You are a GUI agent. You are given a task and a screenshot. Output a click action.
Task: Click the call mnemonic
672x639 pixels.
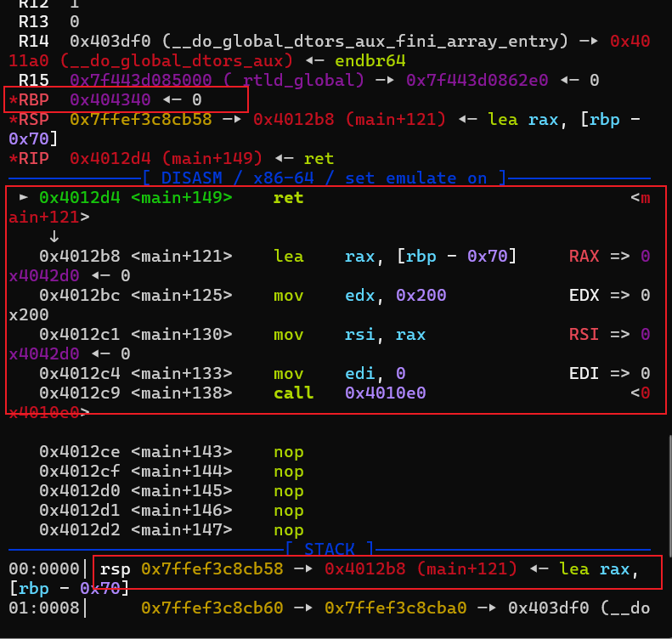(294, 393)
